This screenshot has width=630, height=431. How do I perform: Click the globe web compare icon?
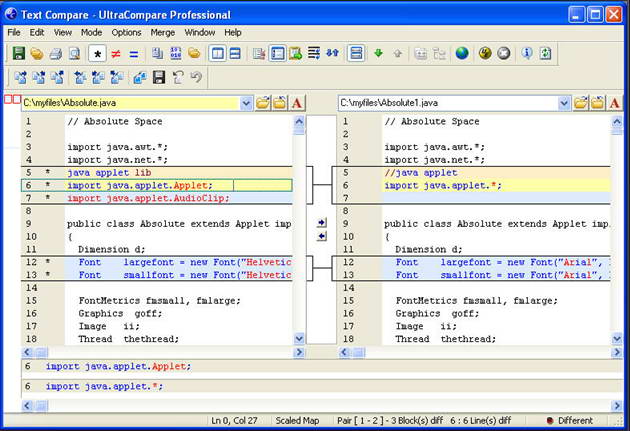point(462,53)
